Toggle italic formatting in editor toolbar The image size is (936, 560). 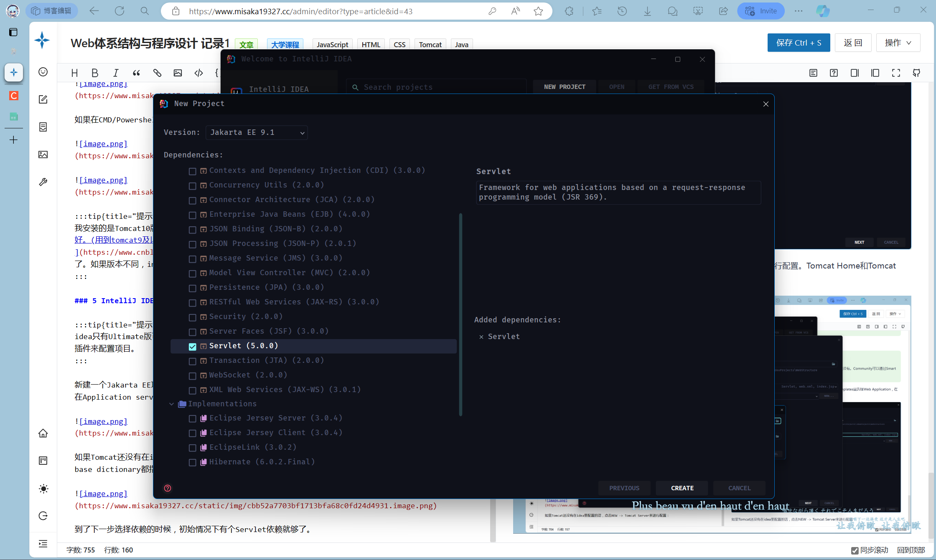[x=116, y=73]
